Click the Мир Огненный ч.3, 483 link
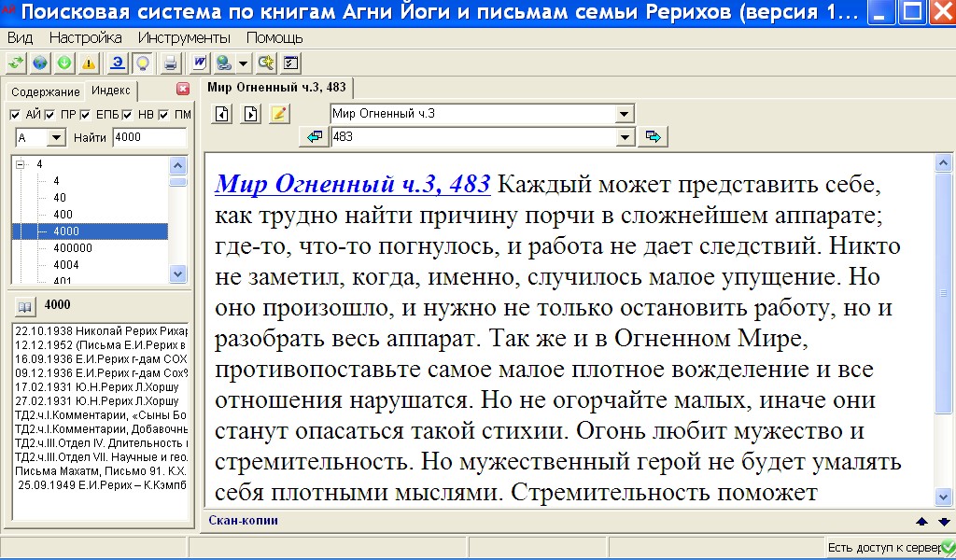Screen dimensions: 956x560 pos(353,184)
